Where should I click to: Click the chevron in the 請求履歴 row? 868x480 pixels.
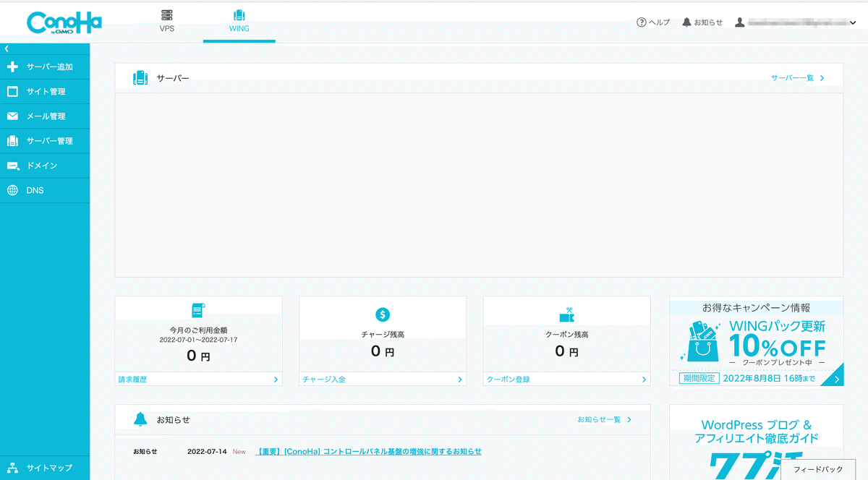276,379
